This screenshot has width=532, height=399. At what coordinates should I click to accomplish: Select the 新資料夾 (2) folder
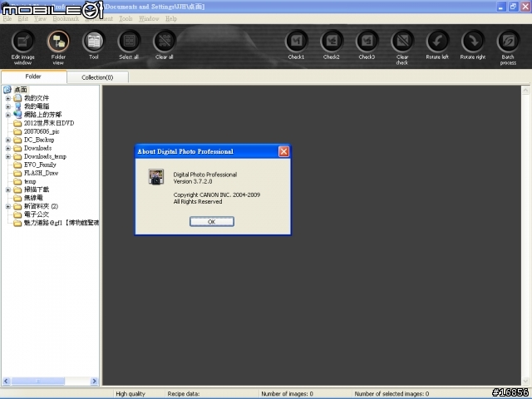(x=41, y=206)
